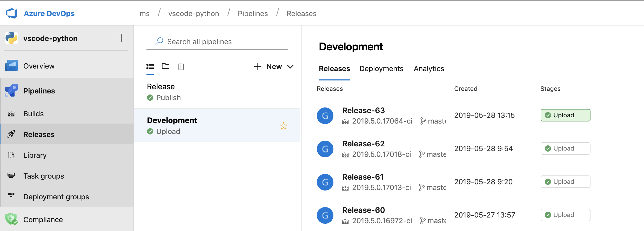Click Pipelines breadcrumb link
This screenshot has width=644, height=231.
(253, 13)
